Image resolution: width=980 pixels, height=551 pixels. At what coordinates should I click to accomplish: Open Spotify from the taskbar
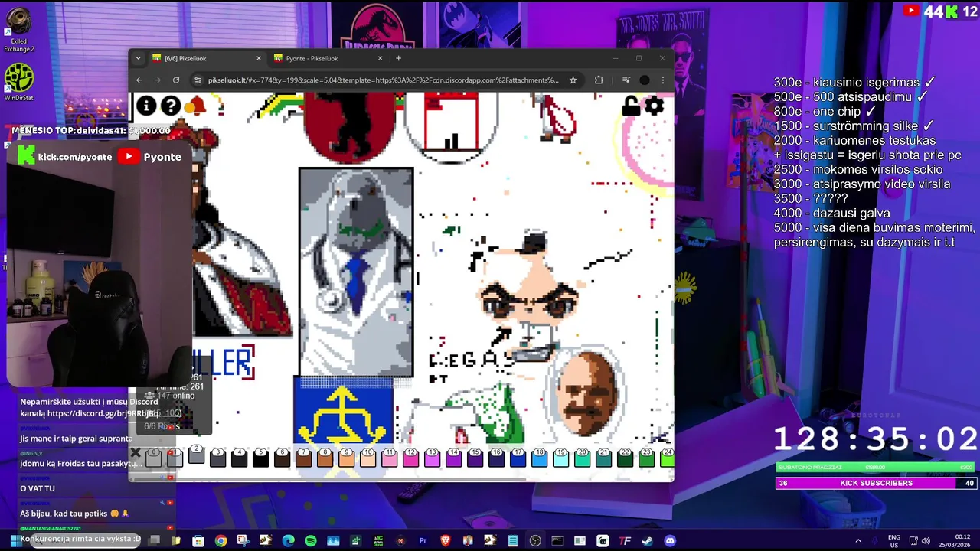310,541
